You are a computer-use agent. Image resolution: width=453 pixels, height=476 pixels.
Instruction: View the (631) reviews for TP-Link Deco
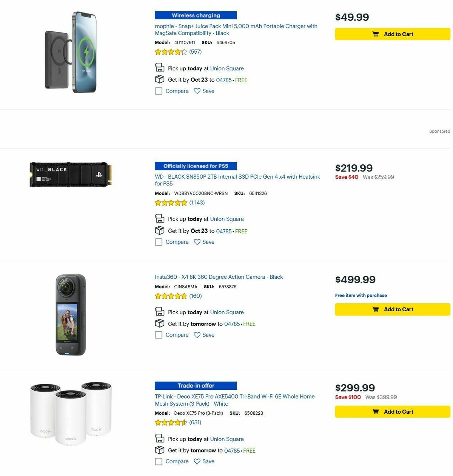[195, 422]
